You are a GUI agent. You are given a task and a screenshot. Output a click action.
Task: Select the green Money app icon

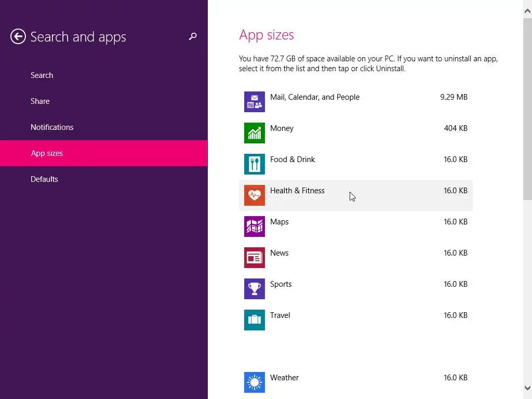[x=255, y=132]
